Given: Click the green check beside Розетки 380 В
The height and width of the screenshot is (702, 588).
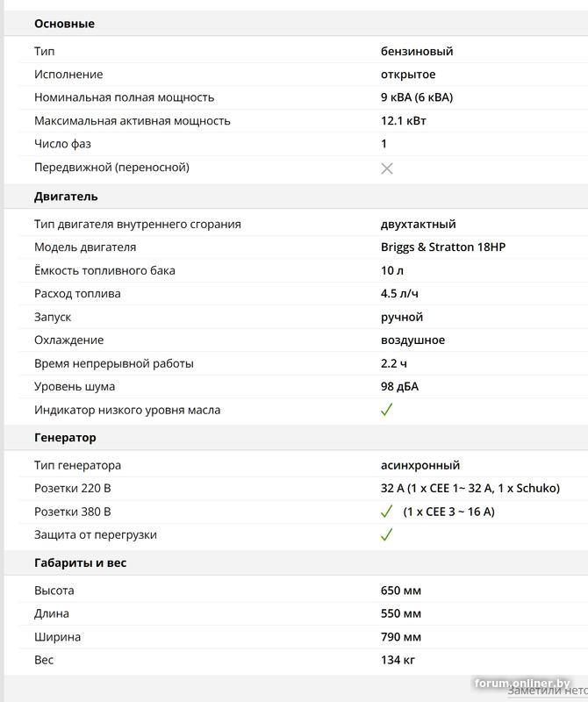Looking at the screenshot, I should pos(386,512).
